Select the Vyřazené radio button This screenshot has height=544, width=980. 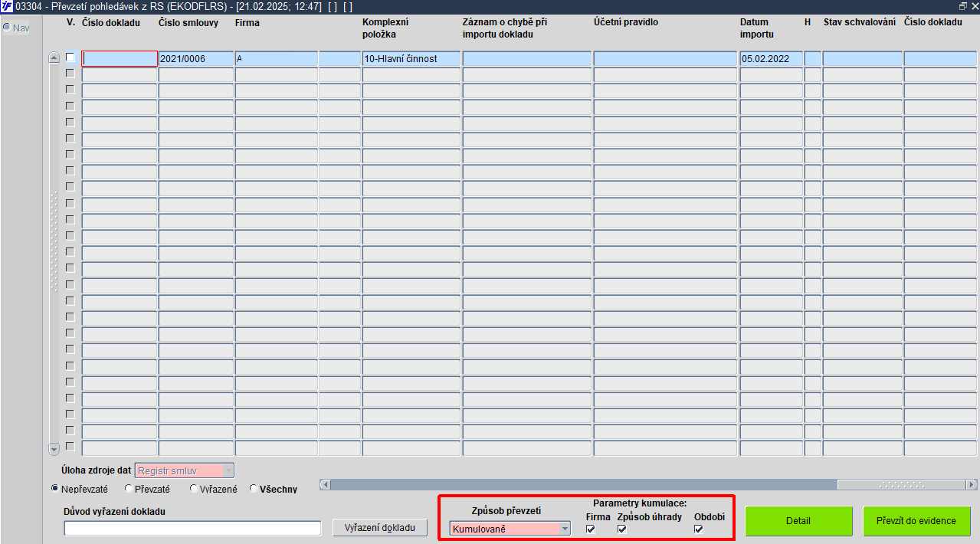tap(194, 488)
